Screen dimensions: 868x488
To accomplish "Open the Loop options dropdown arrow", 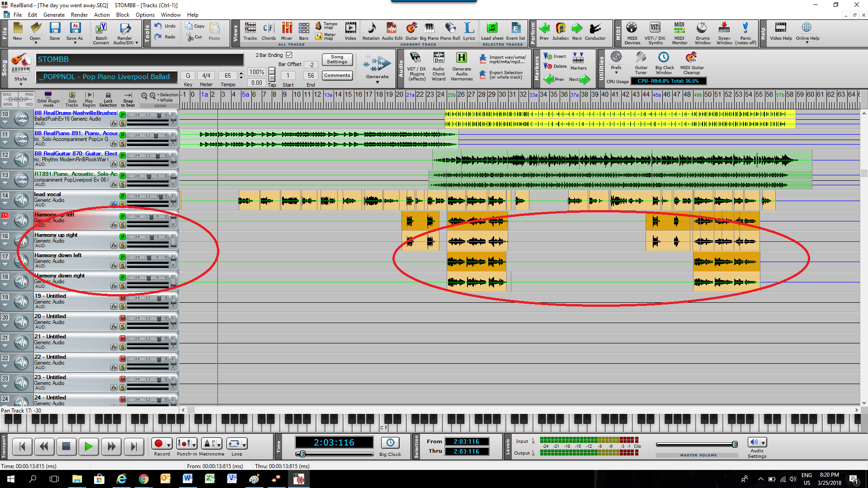I will click(x=244, y=444).
